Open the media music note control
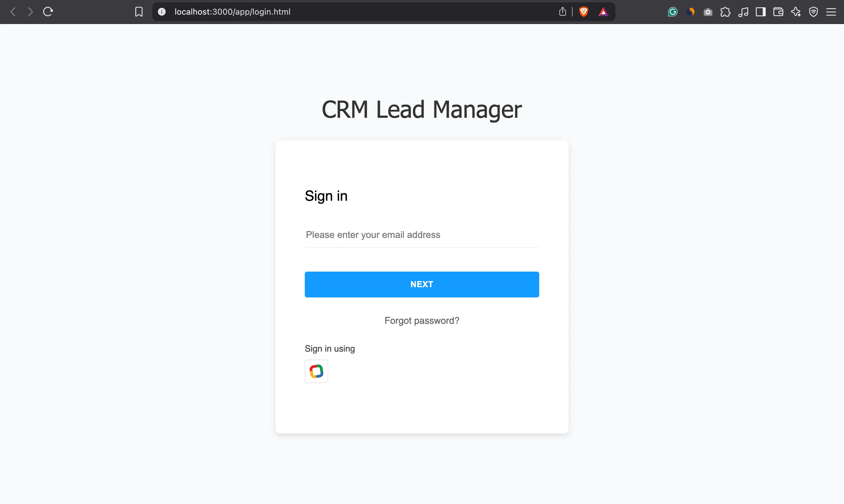 (x=743, y=12)
